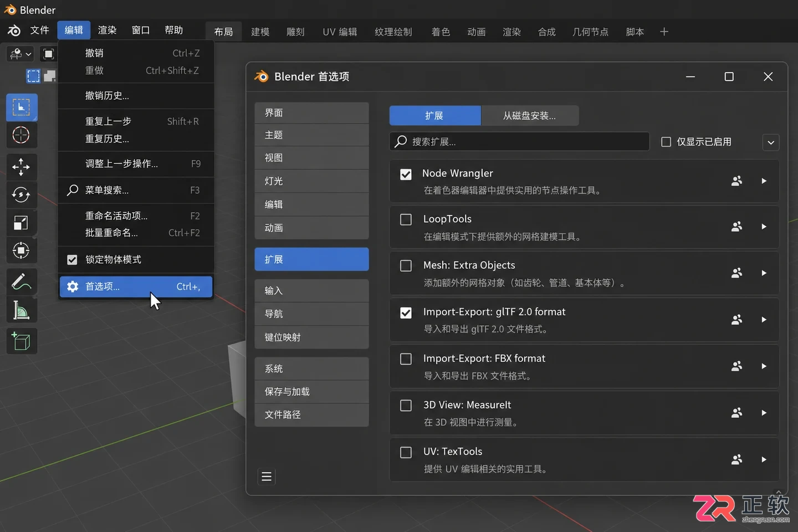Disable Import-Export glTF 2.0 checkbox
The image size is (798, 532).
click(406, 313)
